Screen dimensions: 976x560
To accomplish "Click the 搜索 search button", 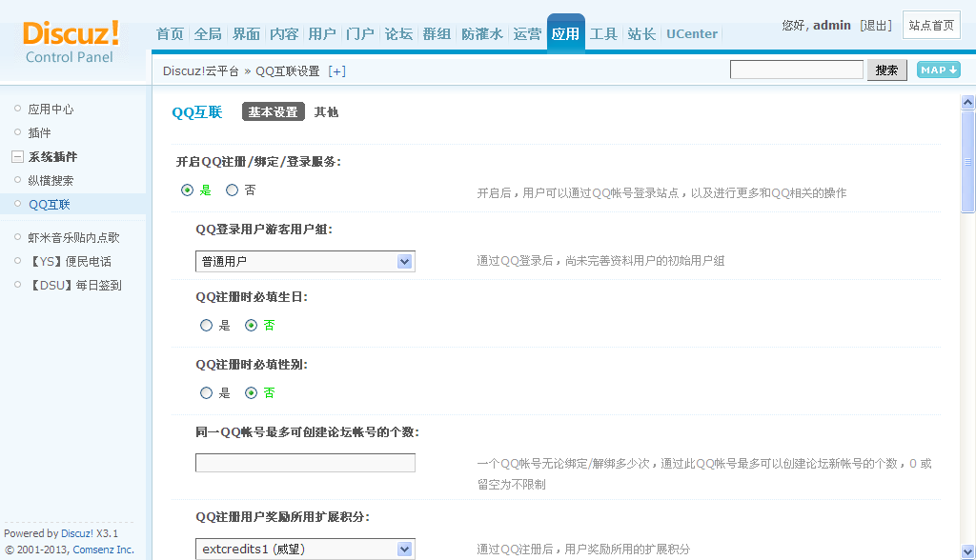I will pyautogui.click(x=886, y=70).
